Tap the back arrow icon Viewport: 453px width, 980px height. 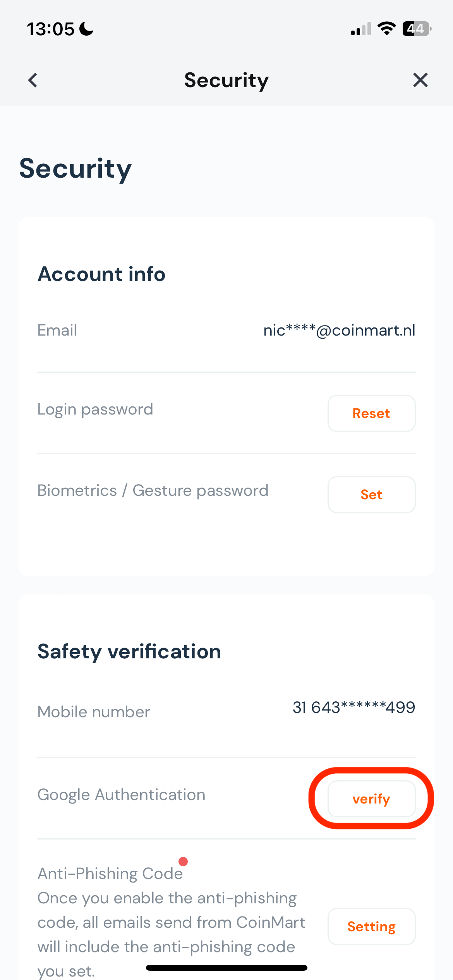[x=33, y=80]
